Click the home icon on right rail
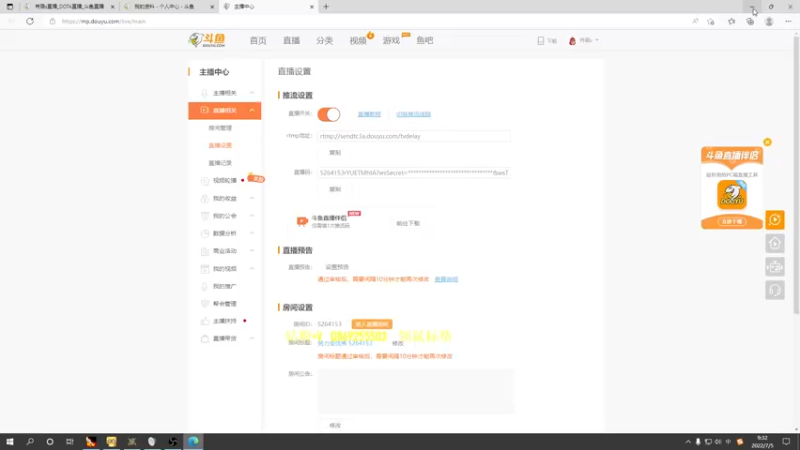 point(774,243)
